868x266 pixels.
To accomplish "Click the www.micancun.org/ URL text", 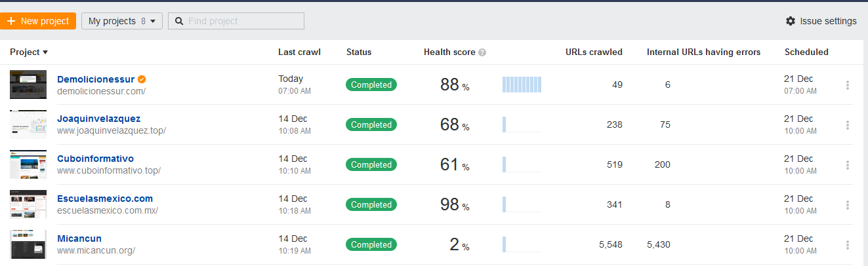I will pyautogui.click(x=96, y=250).
